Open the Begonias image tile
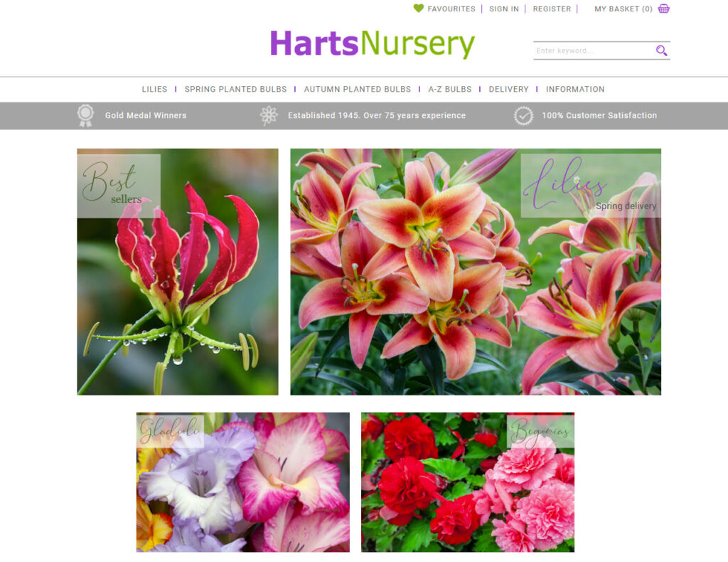Screen dimensions: 728x562 (468, 482)
